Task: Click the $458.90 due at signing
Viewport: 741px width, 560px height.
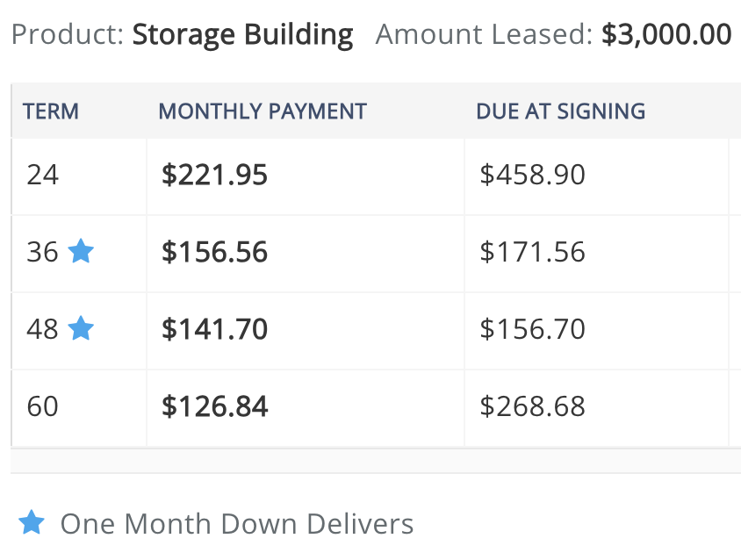Action: (532, 175)
